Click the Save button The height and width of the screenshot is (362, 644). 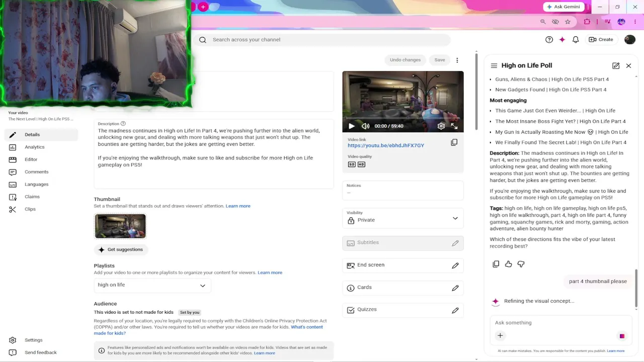point(440,60)
